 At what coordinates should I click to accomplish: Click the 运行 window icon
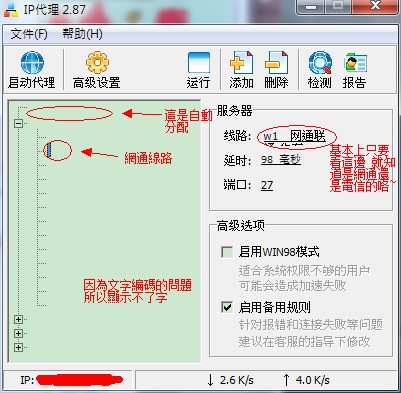coord(199,62)
